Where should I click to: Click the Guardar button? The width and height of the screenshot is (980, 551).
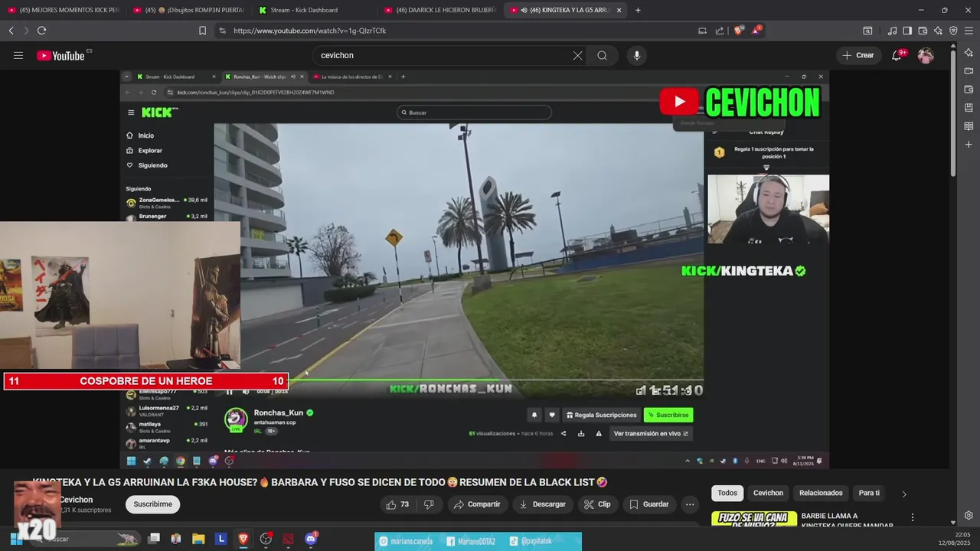[649, 504]
